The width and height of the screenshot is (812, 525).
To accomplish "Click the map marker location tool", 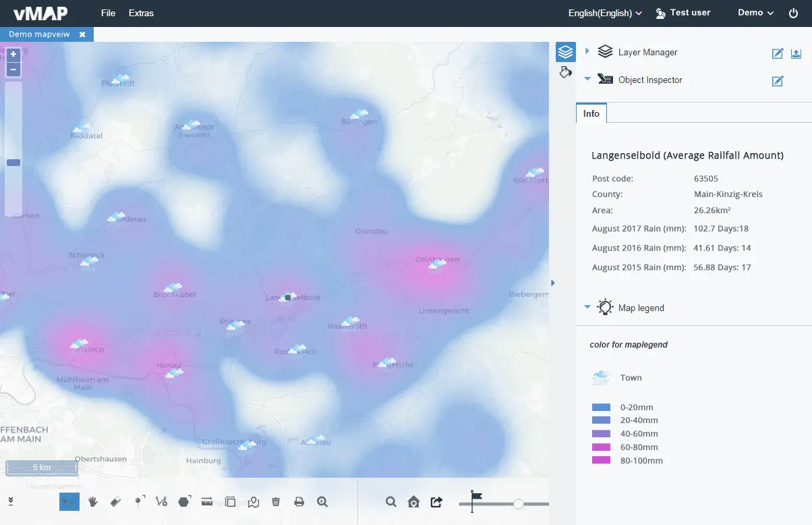I will point(254,501).
